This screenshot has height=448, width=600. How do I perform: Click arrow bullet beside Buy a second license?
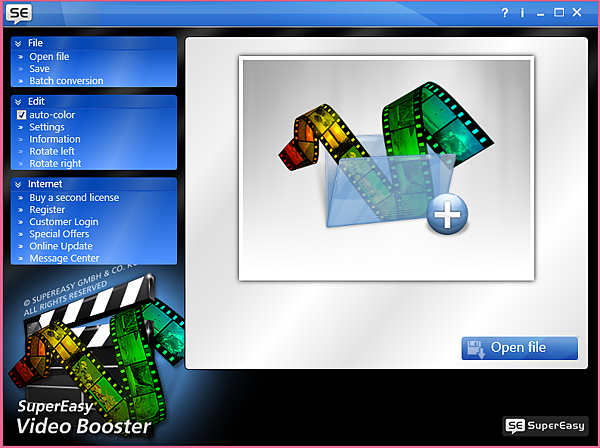(x=21, y=198)
